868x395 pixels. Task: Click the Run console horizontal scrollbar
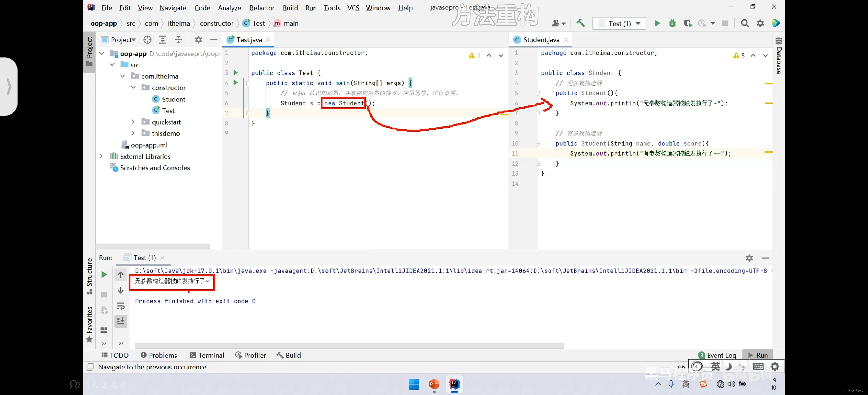[349, 345]
